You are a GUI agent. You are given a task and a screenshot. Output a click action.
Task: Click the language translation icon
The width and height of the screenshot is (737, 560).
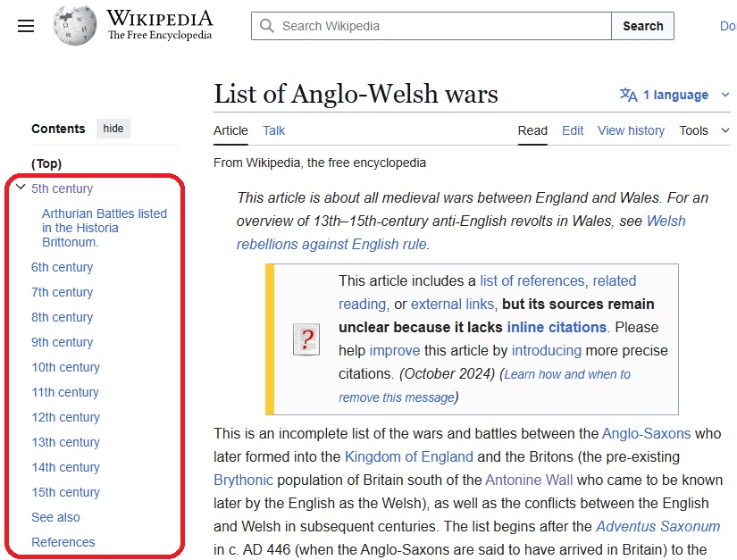(x=628, y=95)
